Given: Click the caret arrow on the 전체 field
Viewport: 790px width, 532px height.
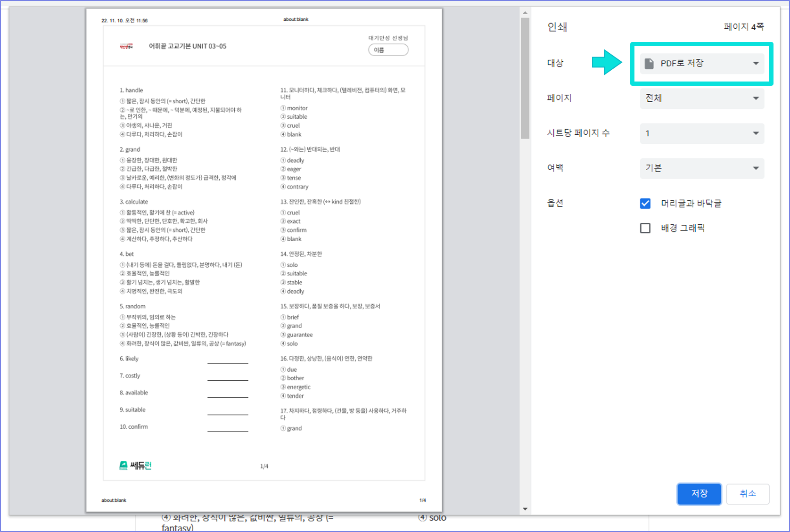Looking at the screenshot, I should coord(756,98).
